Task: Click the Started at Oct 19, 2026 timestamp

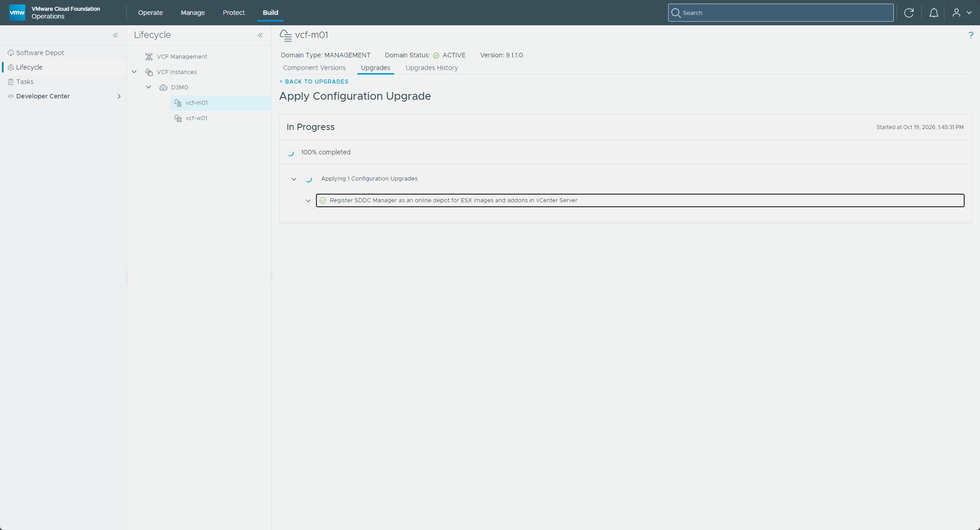Action: 920,127
